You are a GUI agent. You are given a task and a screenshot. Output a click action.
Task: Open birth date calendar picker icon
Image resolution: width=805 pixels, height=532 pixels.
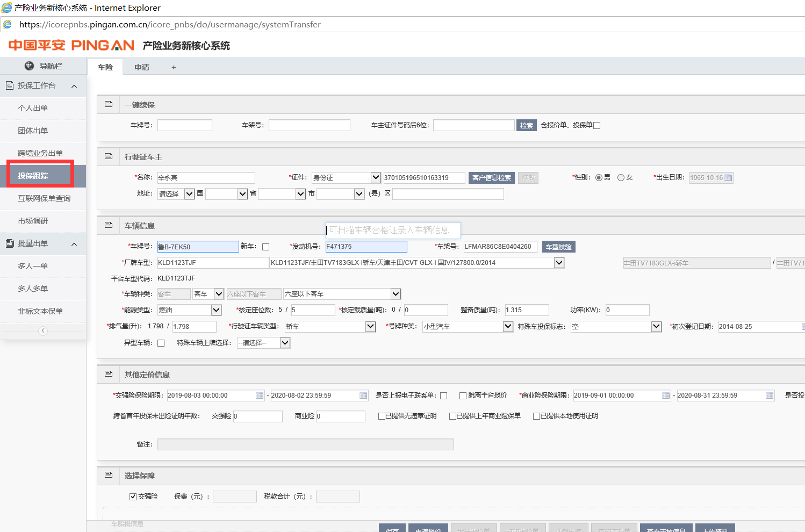click(x=728, y=178)
